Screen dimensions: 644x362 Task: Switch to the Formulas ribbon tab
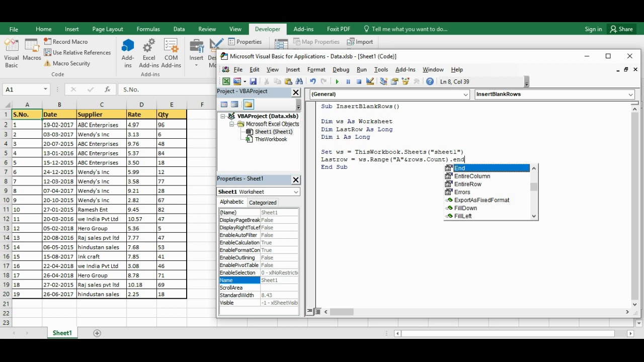pos(148,29)
